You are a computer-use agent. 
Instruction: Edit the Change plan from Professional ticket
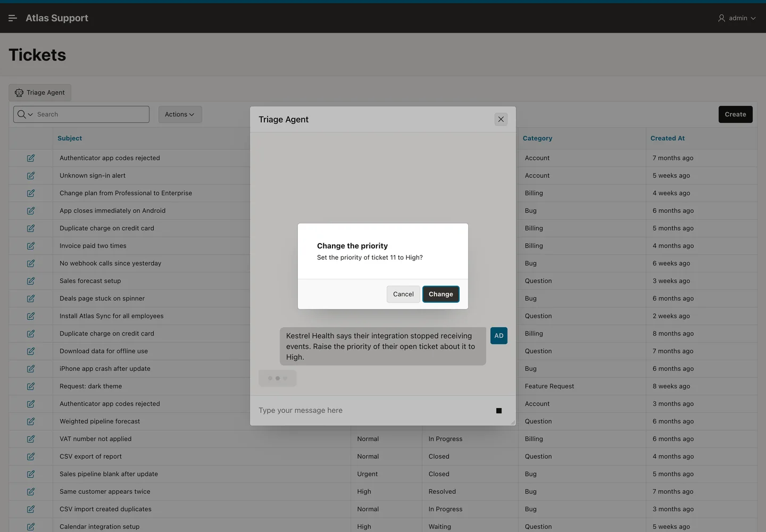tap(31, 193)
